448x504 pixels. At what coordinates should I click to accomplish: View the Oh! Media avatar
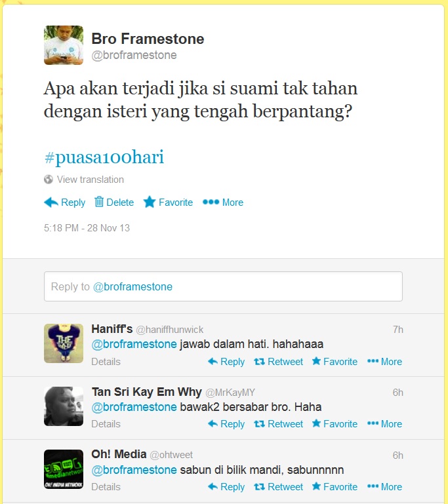pos(64,469)
